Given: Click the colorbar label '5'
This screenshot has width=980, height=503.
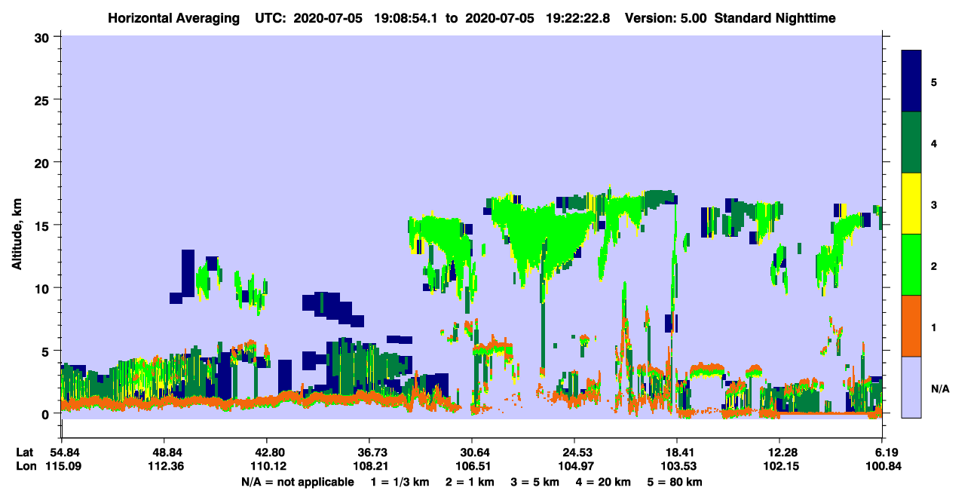Looking at the screenshot, I should pos(934,81).
